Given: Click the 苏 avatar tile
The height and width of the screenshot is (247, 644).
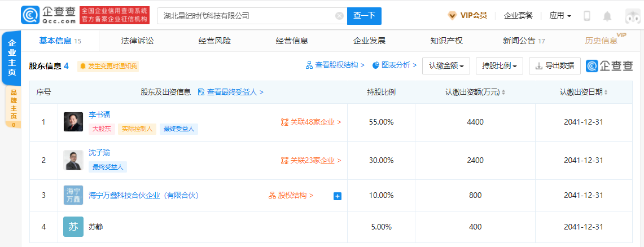Looking at the screenshot, I should click(73, 227).
